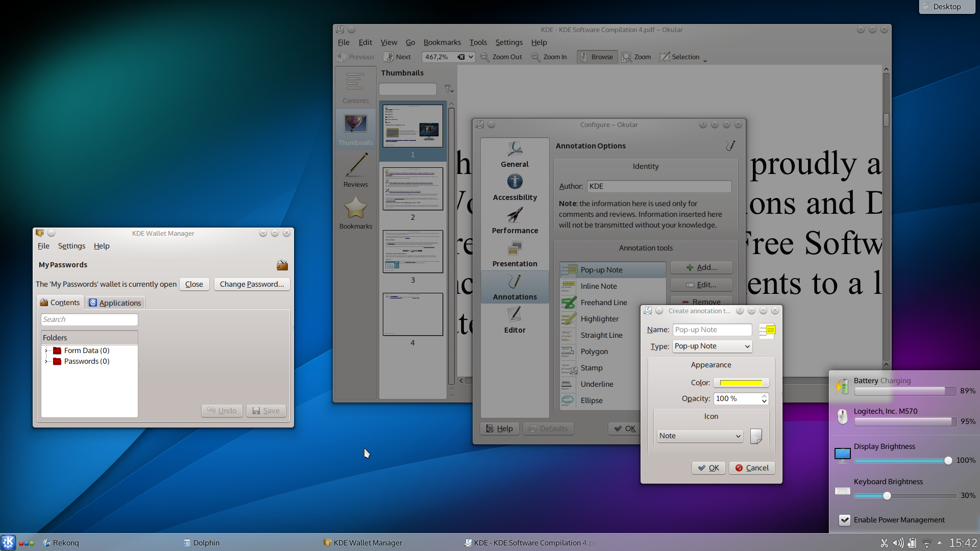Image resolution: width=980 pixels, height=551 pixels.
Task: Expand the Form Data folder
Action: point(46,350)
